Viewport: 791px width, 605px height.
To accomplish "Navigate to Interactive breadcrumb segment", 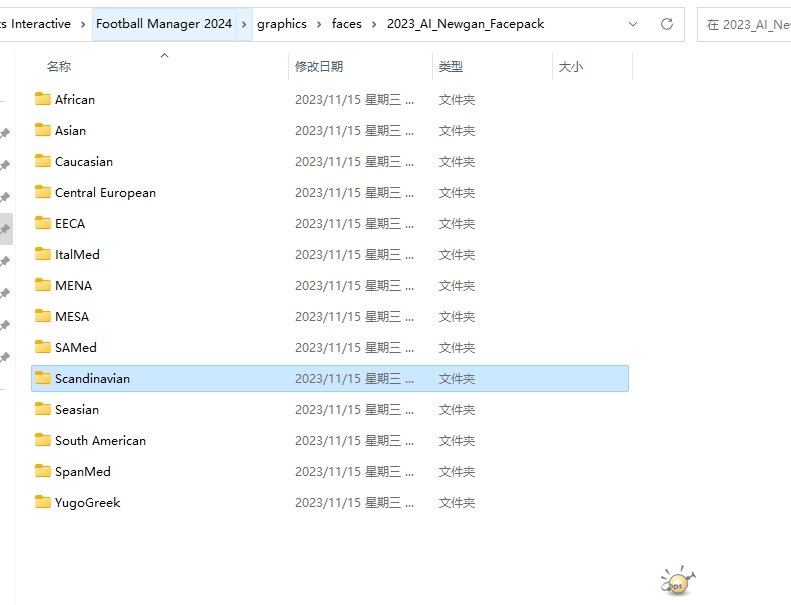I will point(36,24).
